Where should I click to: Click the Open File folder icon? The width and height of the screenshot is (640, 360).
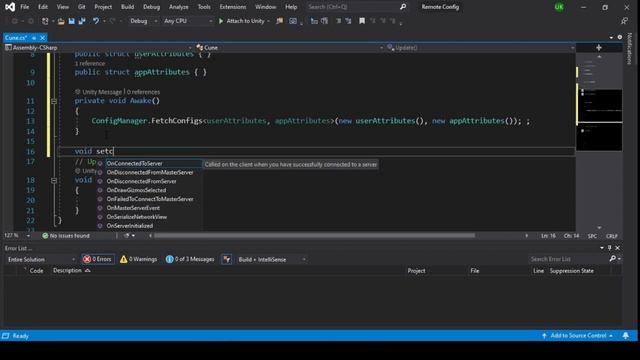(61, 21)
